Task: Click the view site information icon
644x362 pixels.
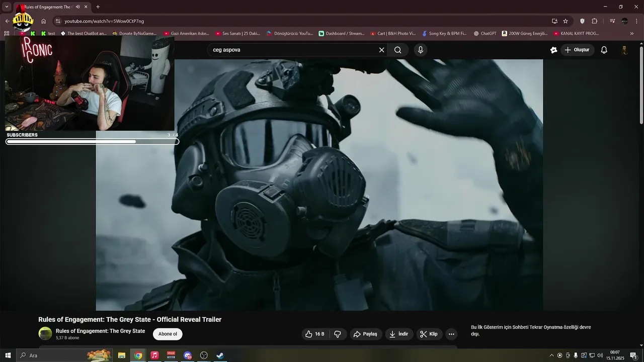Action: click(58, 21)
